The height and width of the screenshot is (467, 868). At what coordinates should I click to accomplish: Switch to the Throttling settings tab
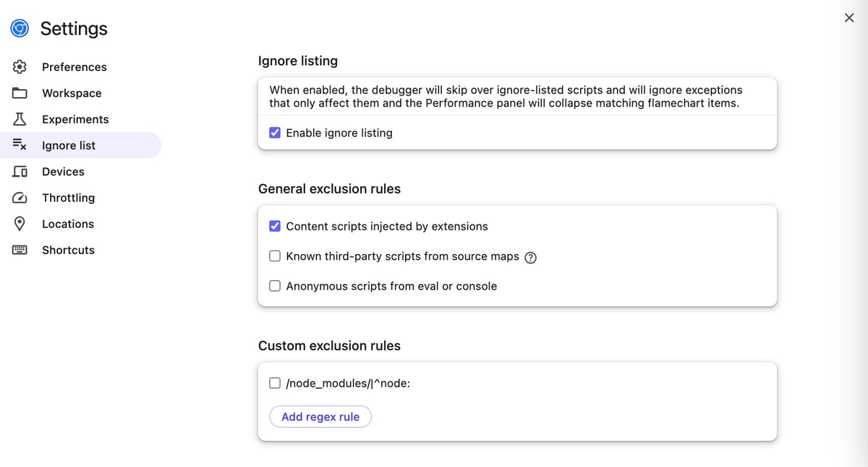(x=68, y=198)
